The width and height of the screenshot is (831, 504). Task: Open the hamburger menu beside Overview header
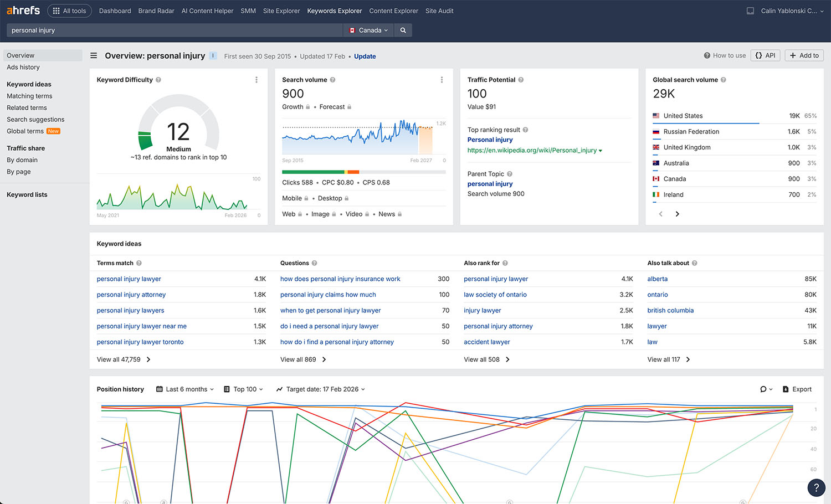94,55
